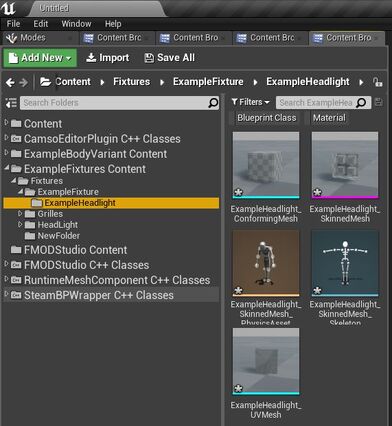Screen dimensions: 392x426
Task: Expand CamsoEditorPlugin C++ Classes
Action: [6, 137]
